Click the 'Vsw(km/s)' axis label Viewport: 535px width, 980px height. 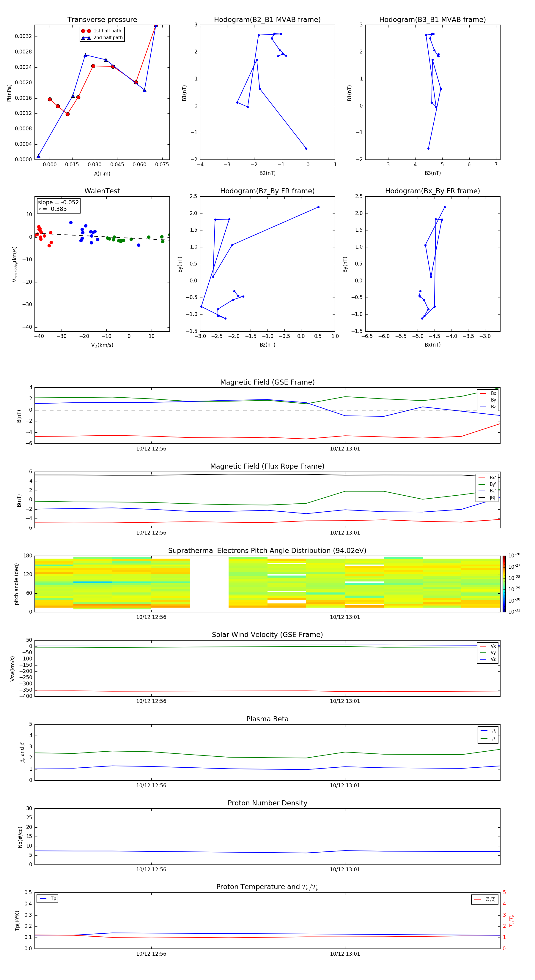[x=12, y=668]
